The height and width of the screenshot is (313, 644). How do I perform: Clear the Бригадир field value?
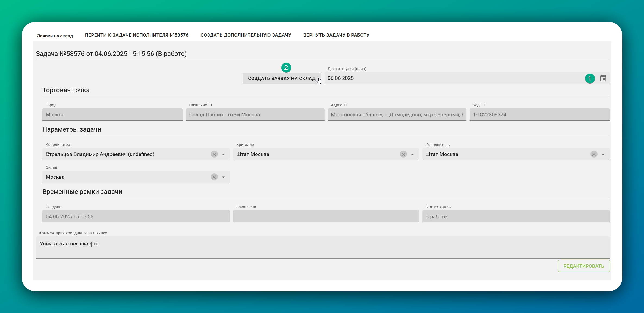(403, 154)
